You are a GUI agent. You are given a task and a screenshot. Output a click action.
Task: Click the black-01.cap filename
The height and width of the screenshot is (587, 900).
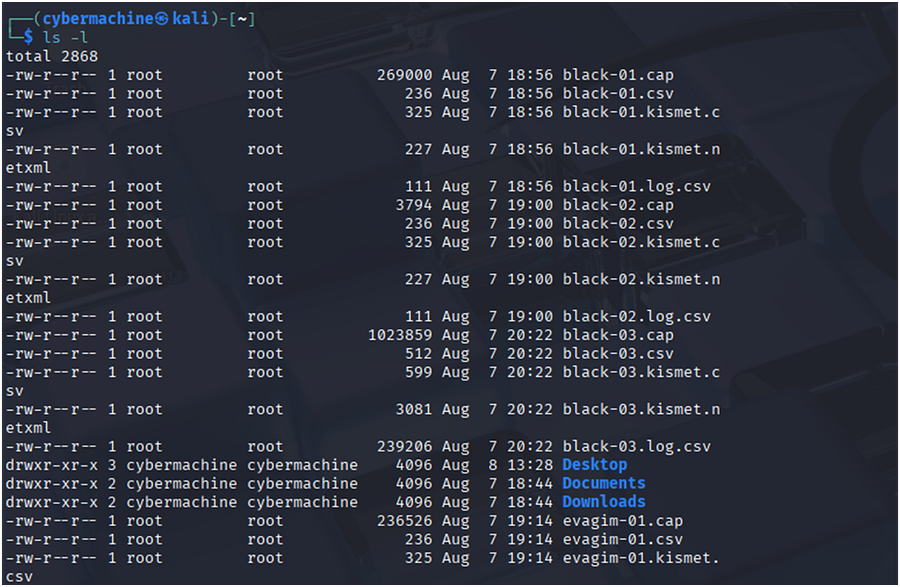[x=618, y=75]
